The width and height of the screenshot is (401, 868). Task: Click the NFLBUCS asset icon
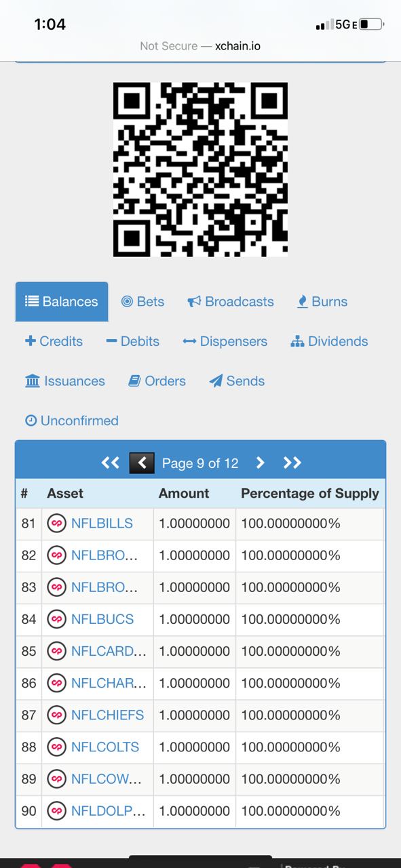click(x=56, y=619)
